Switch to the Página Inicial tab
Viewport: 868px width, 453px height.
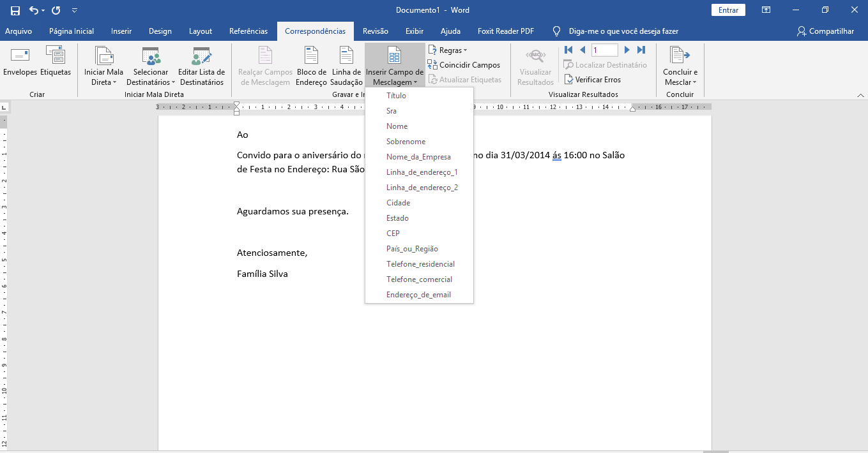72,31
